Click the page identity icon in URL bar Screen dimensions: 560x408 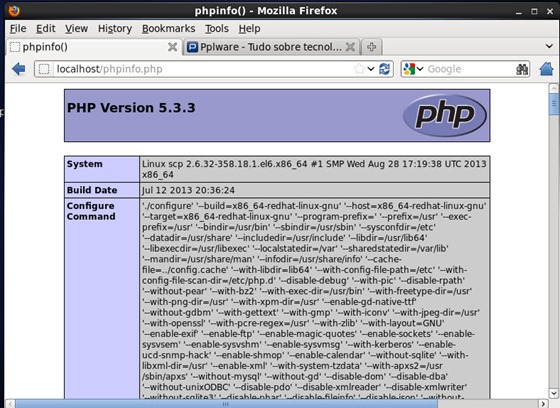(44, 69)
